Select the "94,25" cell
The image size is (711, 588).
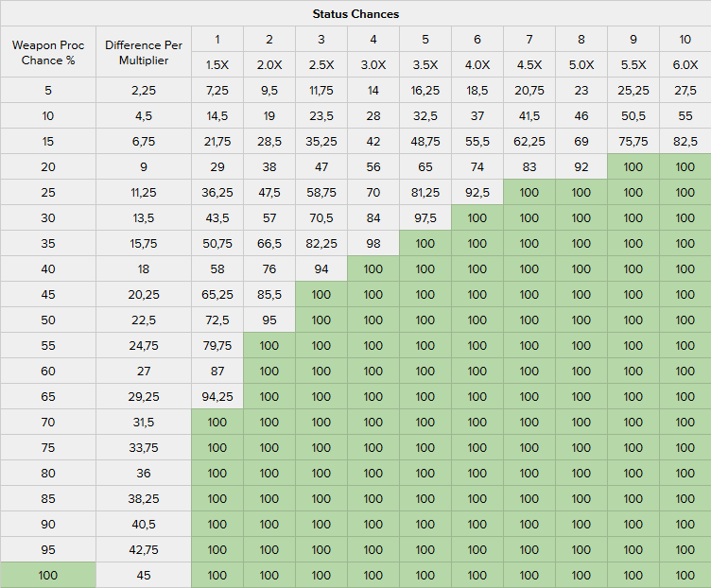tap(217, 397)
